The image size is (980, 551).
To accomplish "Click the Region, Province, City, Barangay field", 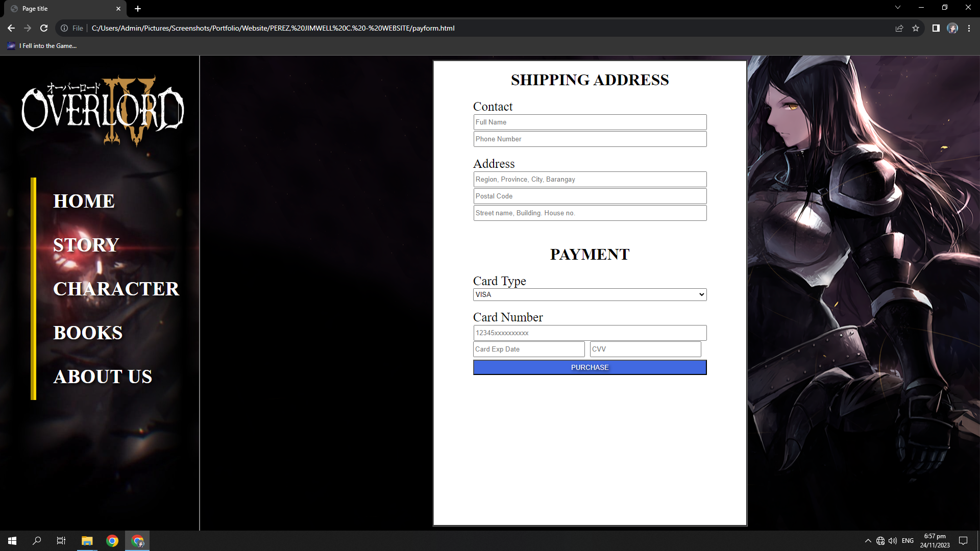I will click(x=590, y=180).
